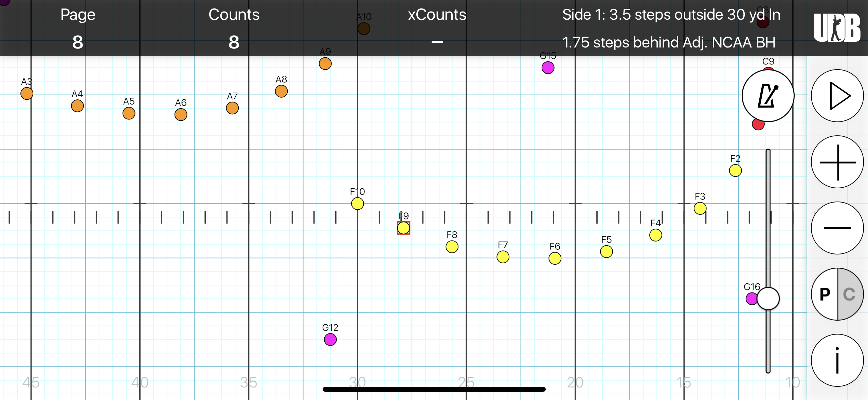The image size is (868, 400).
Task: Tap the 40 yard line number
Action: [x=140, y=382]
